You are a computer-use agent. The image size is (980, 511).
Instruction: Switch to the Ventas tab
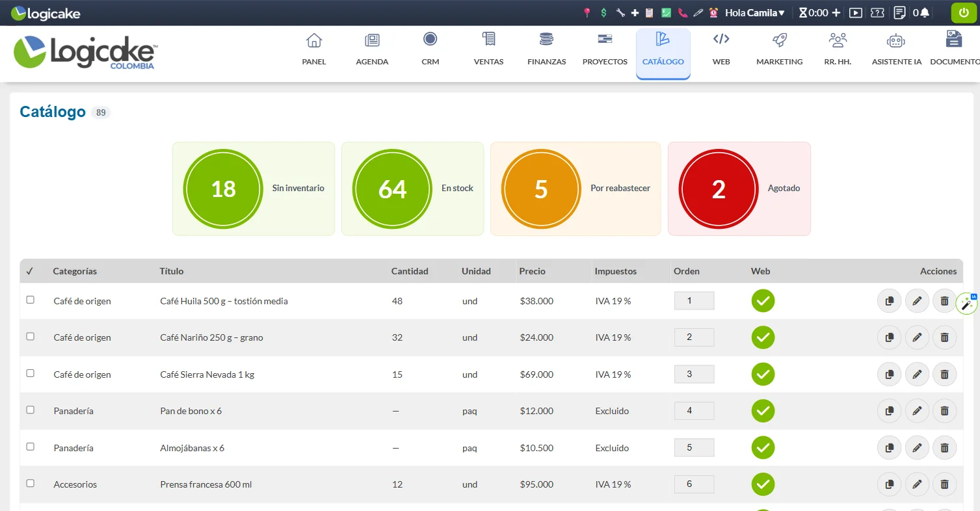click(488, 49)
